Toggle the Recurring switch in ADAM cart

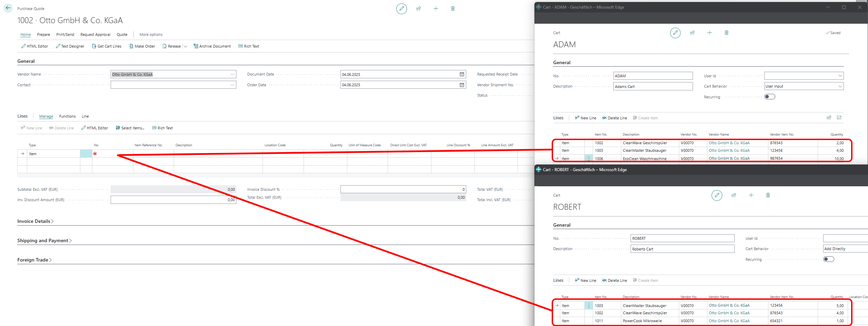click(x=769, y=97)
